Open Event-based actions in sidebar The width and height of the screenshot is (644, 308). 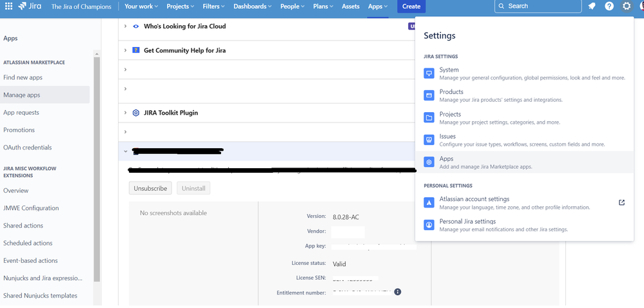30,260
